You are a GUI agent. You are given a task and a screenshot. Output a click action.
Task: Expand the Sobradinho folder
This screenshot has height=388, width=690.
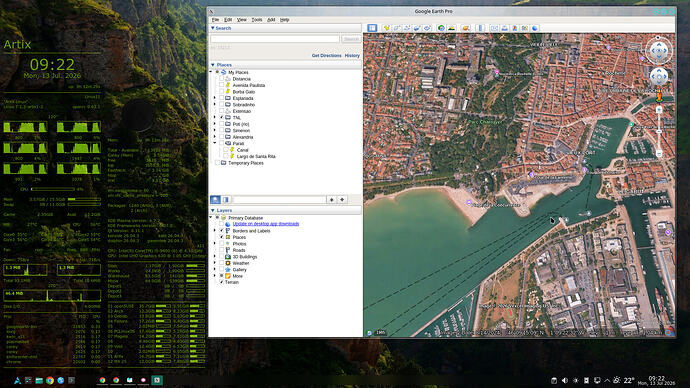(215, 105)
